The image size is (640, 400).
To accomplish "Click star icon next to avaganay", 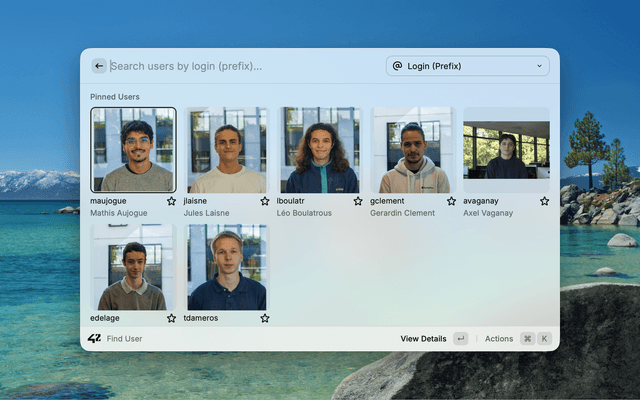I will [544, 201].
